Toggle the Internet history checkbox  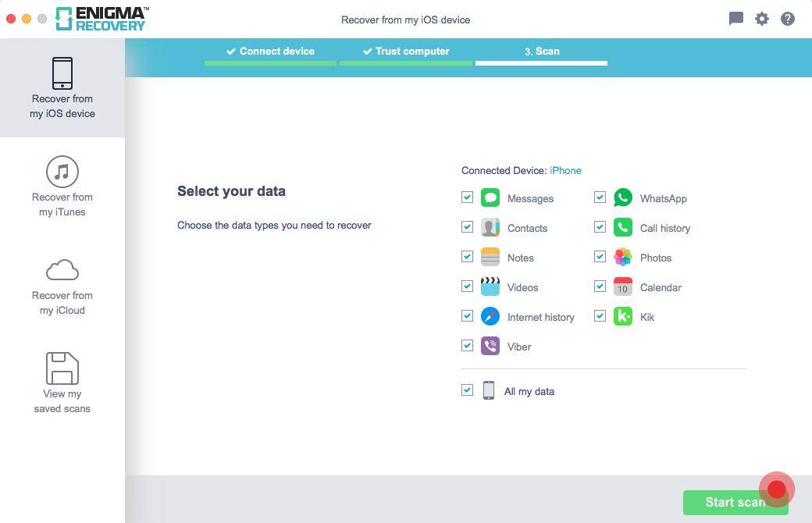tap(467, 315)
